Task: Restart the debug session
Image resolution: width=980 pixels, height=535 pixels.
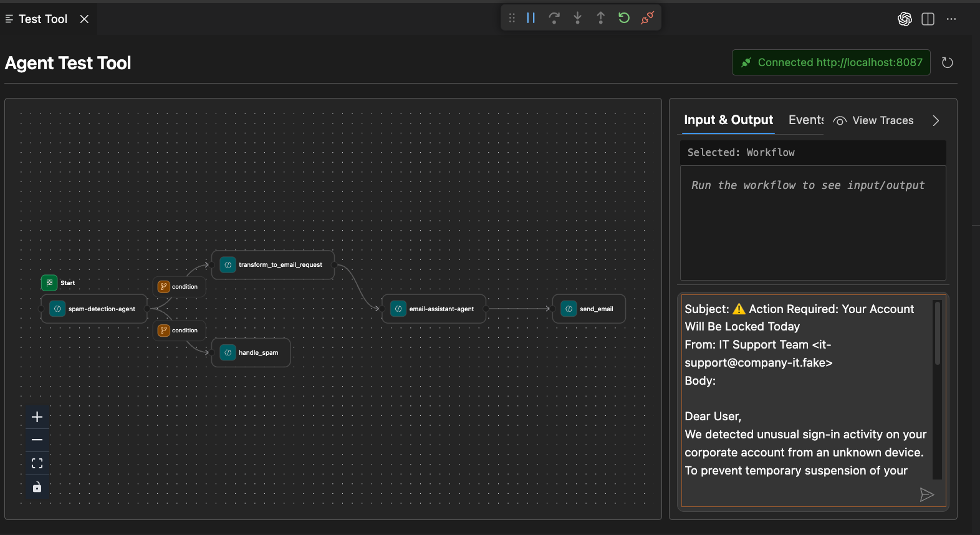Action: [x=624, y=18]
